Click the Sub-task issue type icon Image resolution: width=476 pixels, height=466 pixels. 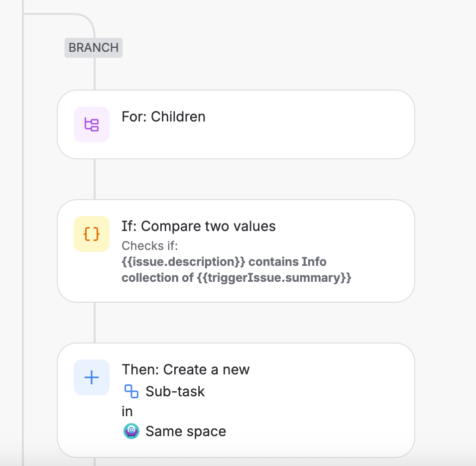coord(131,391)
